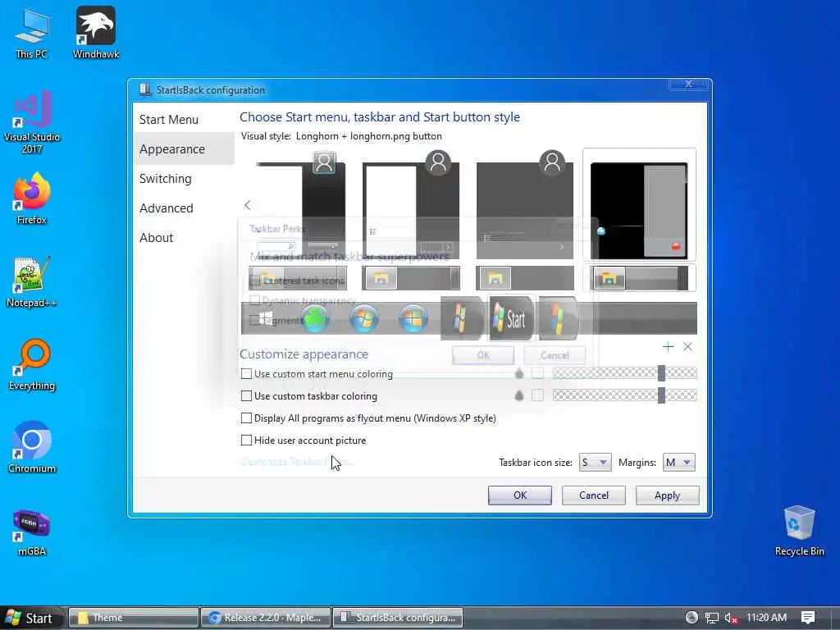Open the Windhawk desktop shortcut

[x=96, y=32]
